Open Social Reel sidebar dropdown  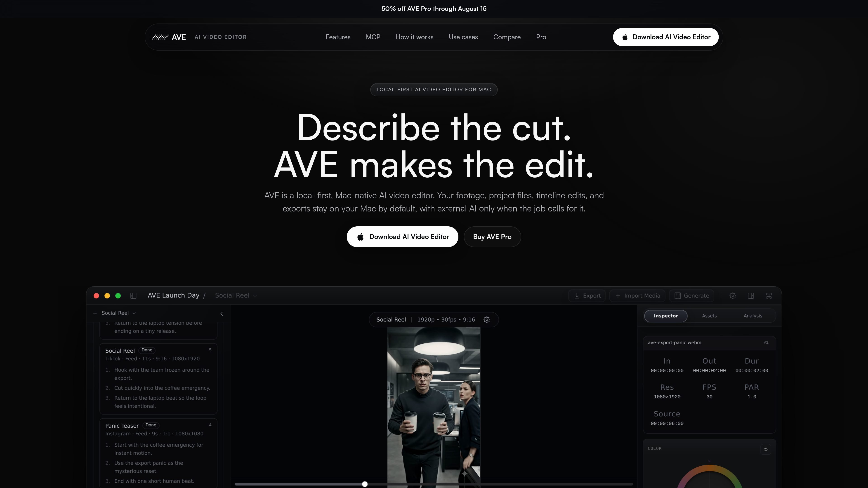tap(119, 313)
